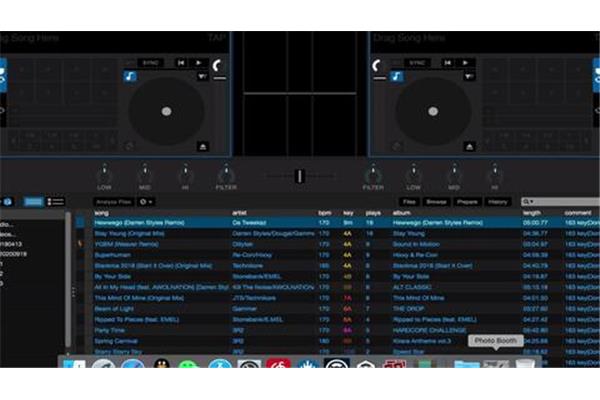
Task: Sort by the bpm column header
Action: click(324, 213)
